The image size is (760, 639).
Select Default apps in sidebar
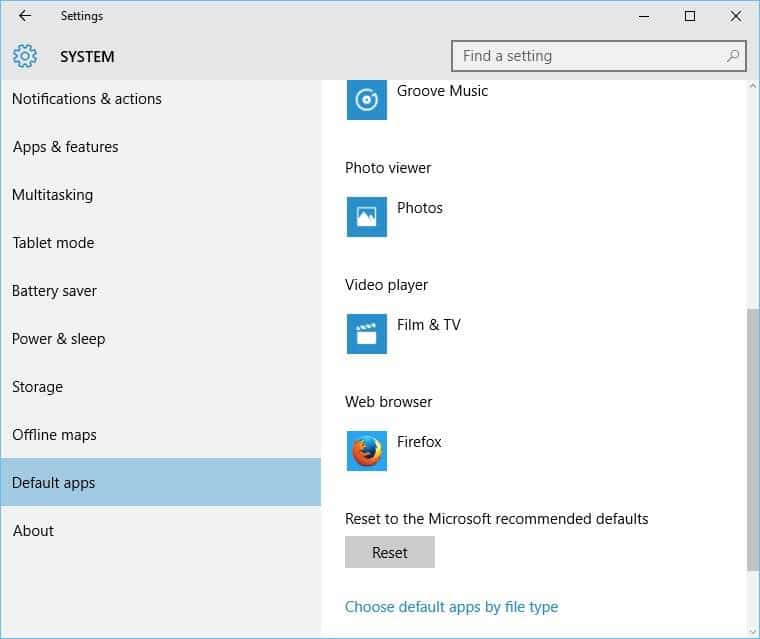[x=160, y=482]
